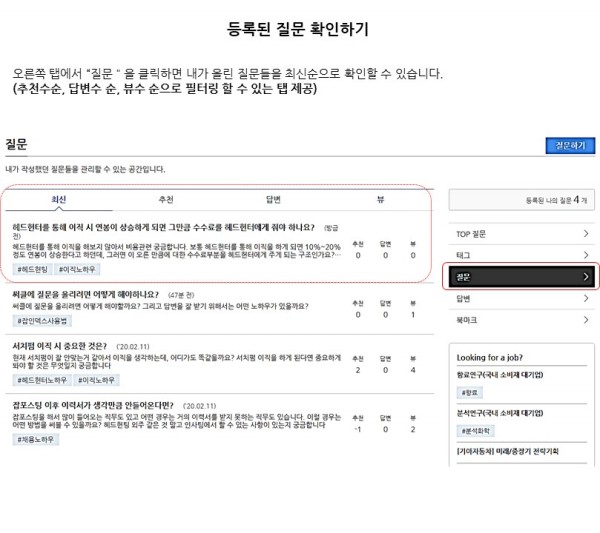600x533 pixels.
Task: Click the #헤드헌터노하우 tag
Action: coord(42,380)
